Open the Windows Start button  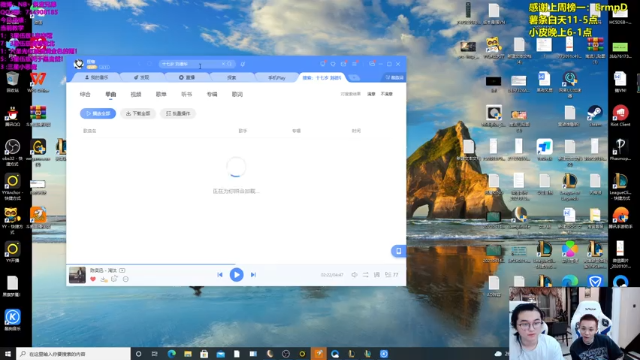7,354
